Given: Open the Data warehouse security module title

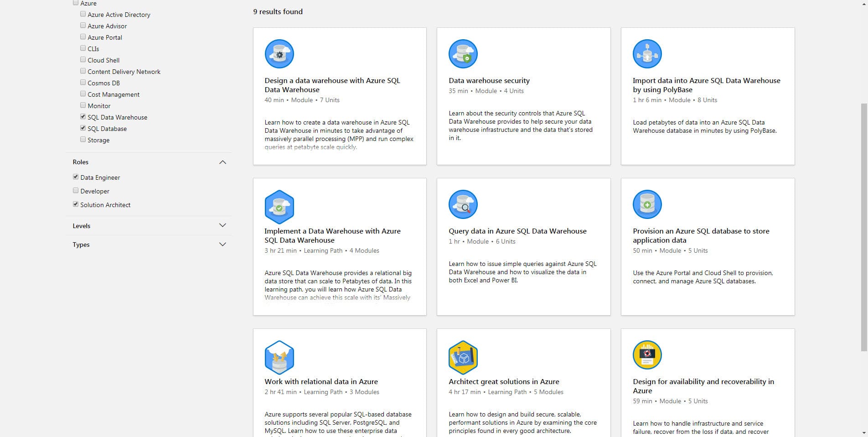Looking at the screenshot, I should 489,80.
